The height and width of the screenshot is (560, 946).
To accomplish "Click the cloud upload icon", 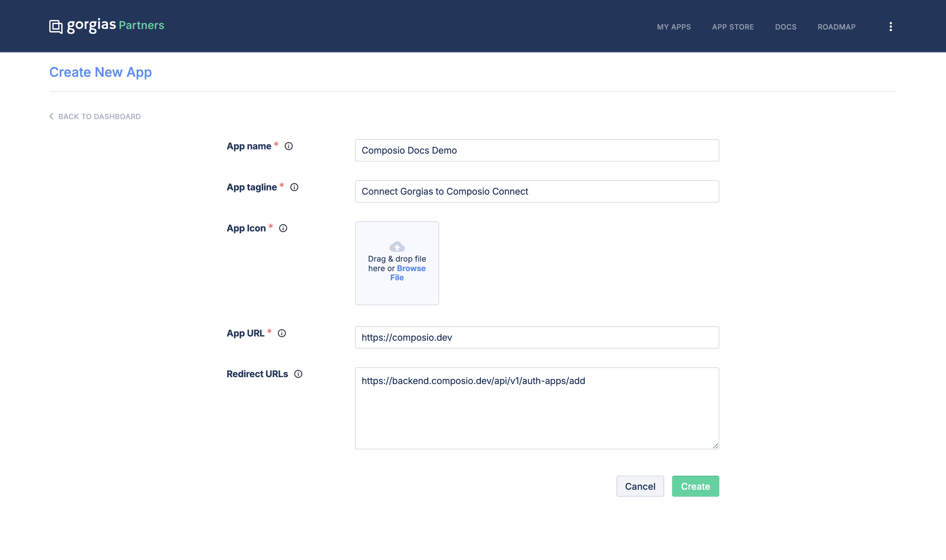I will pyautogui.click(x=397, y=247).
